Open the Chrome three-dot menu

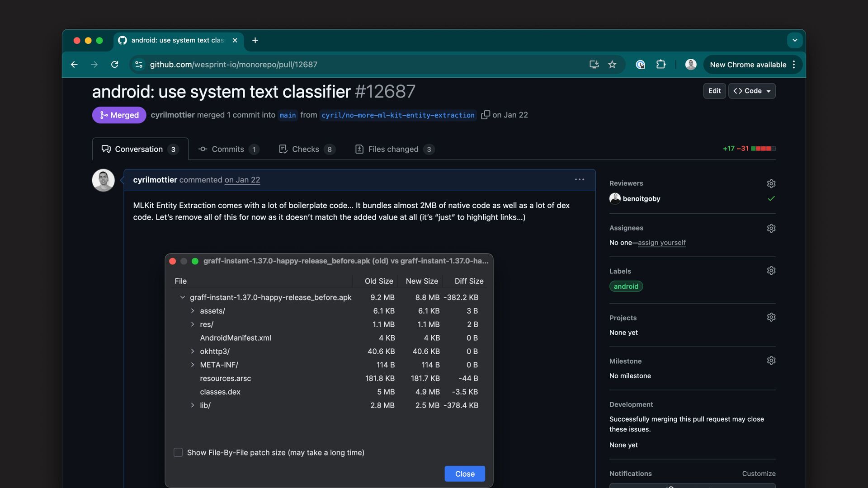pyautogui.click(x=794, y=65)
